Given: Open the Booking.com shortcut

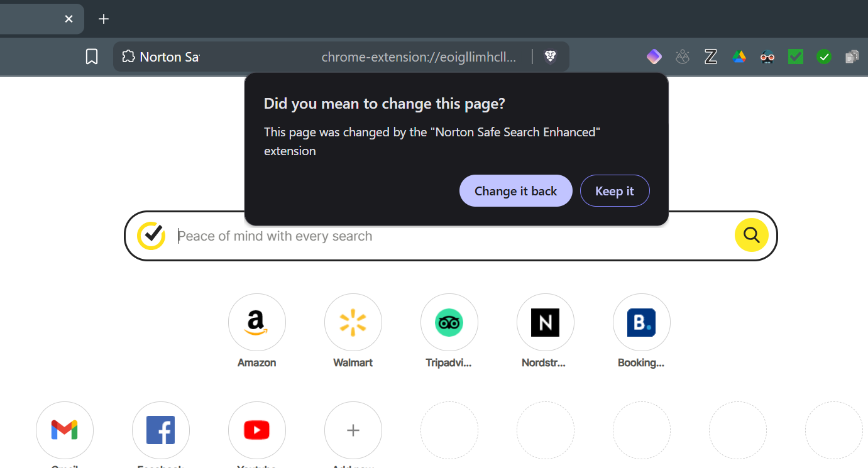Looking at the screenshot, I should click(642, 323).
